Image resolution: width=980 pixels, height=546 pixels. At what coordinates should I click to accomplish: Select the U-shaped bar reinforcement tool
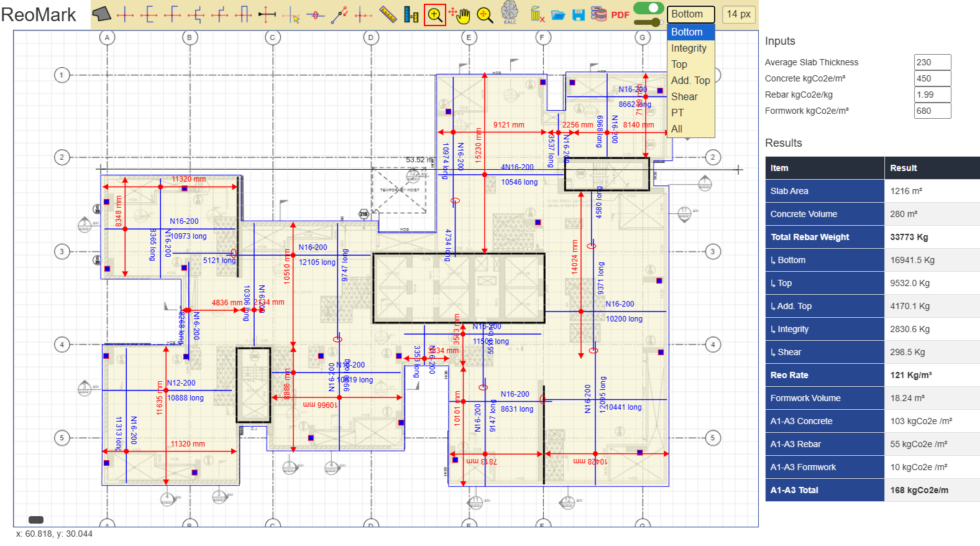(243, 15)
